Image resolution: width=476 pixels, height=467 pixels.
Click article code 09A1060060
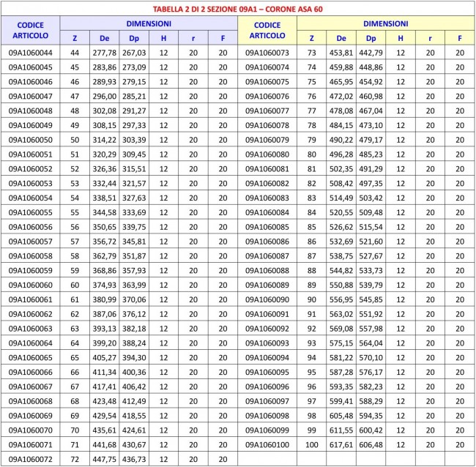30,285
